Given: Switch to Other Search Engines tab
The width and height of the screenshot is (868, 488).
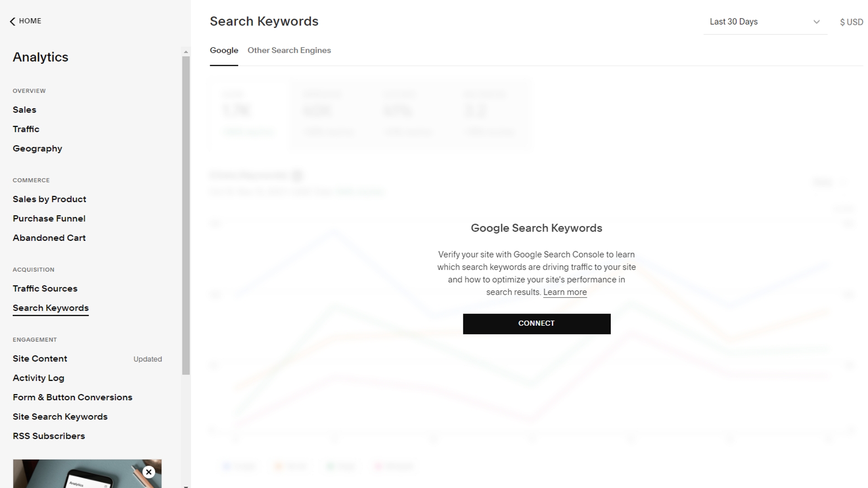Looking at the screenshot, I should click(x=289, y=50).
